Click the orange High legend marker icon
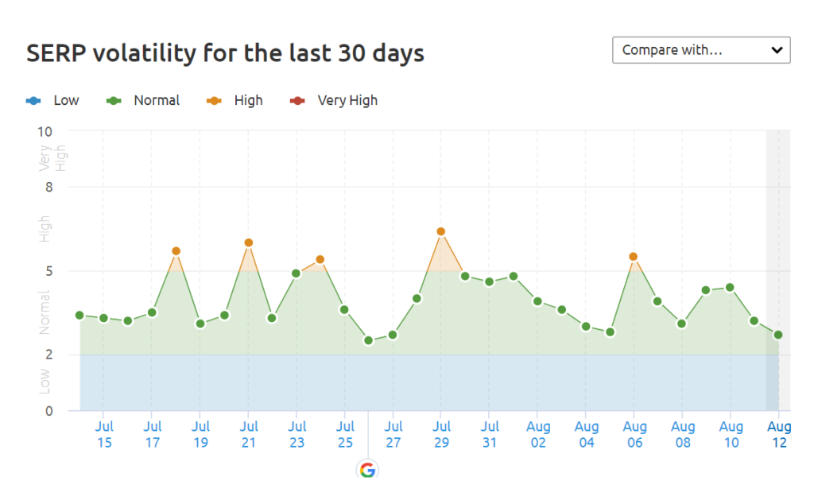Viewport: 814px width, 504px height. (213, 100)
